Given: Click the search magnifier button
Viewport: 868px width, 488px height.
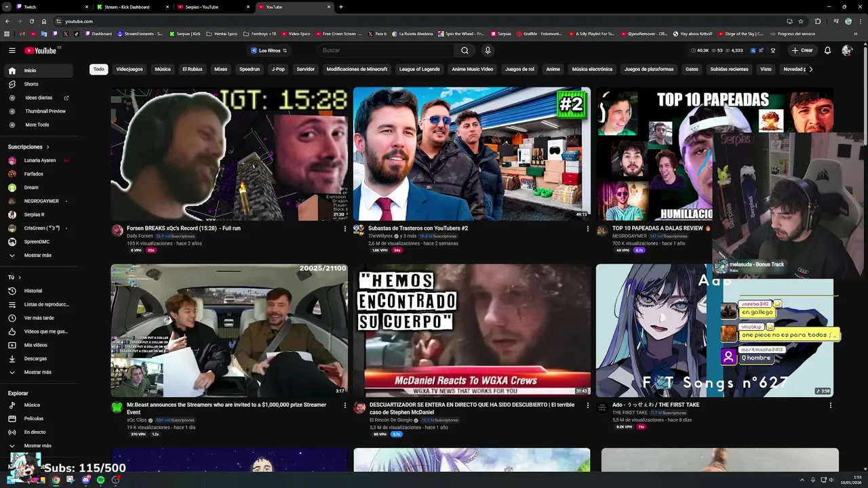Looking at the screenshot, I should pyautogui.click(x=465, y=50).
